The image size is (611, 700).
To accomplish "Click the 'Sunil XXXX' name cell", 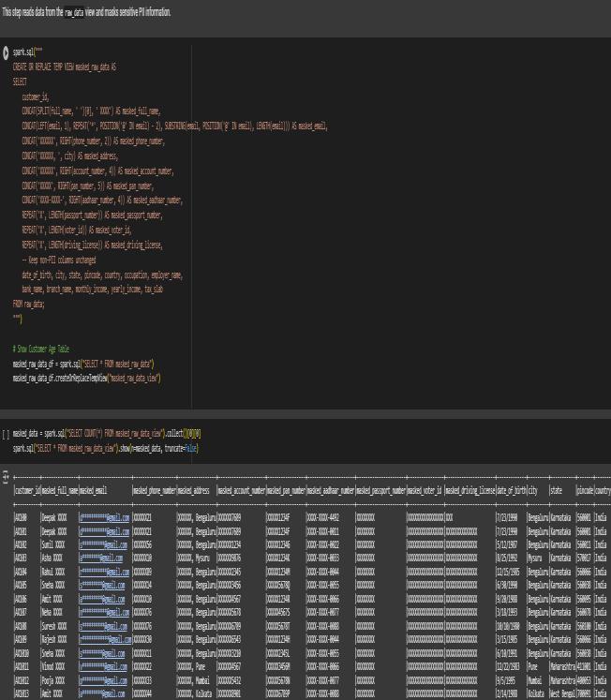I will pyautogui.click(x=53, y=544).
